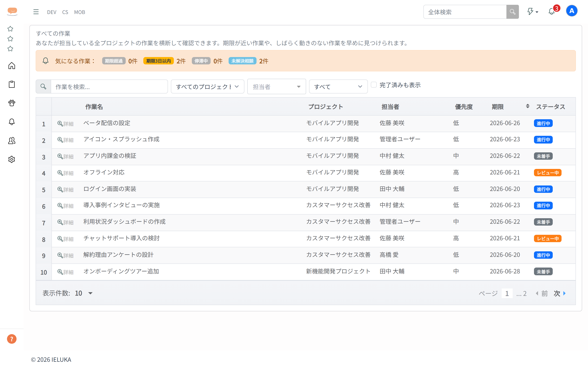Open details for ログイン画面の実装
This screenshot has width=588, height=368.
pos(65,190)
